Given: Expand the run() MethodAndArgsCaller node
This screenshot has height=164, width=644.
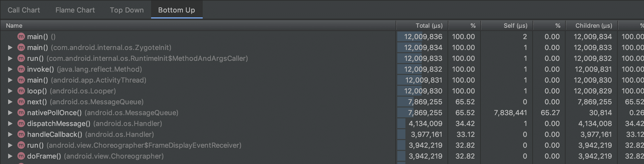Looking at the screenshot, I should 10,58.
